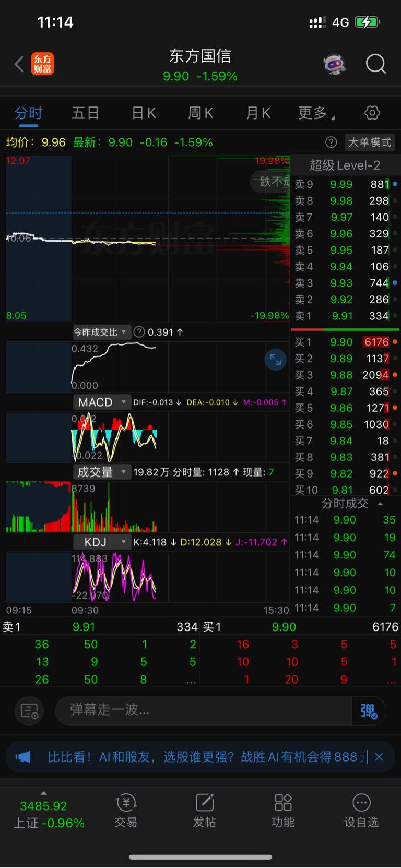Tap the intraday price chart area
Image resolution: width=401 pixels, height=868 pixels.
(x=148, y=238)
